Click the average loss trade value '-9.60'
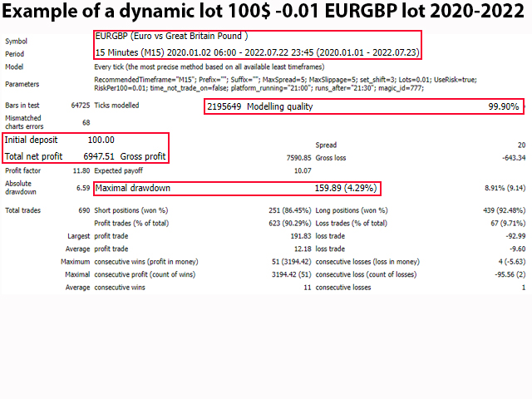This screenshot has width=532, height=399. click(x=518, y=249)
